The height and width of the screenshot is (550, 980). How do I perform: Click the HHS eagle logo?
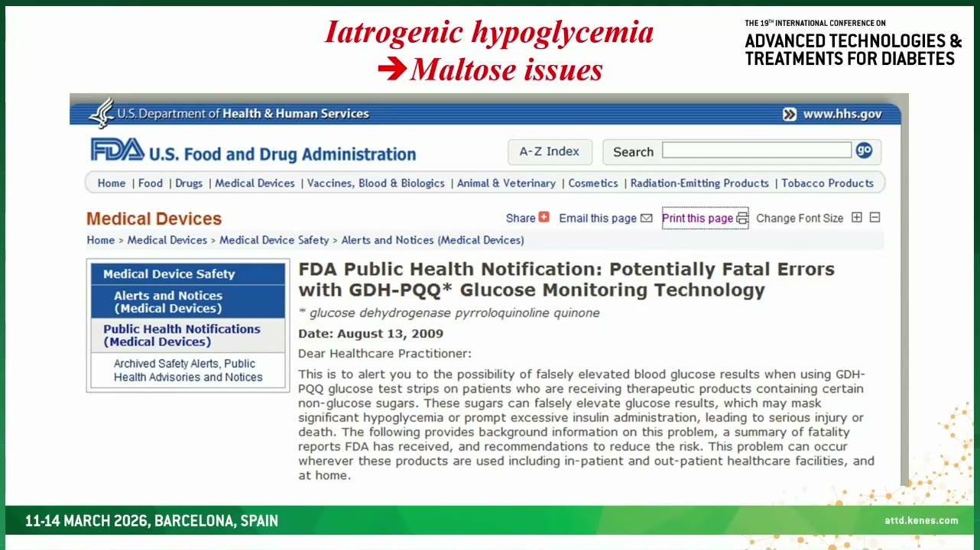tap(101, 113)
